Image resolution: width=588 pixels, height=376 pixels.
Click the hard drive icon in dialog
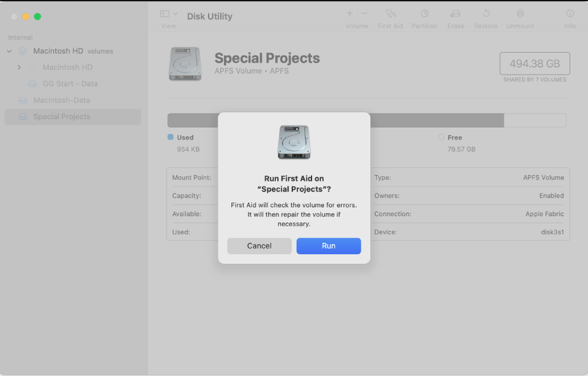click(x=294, y=142)
